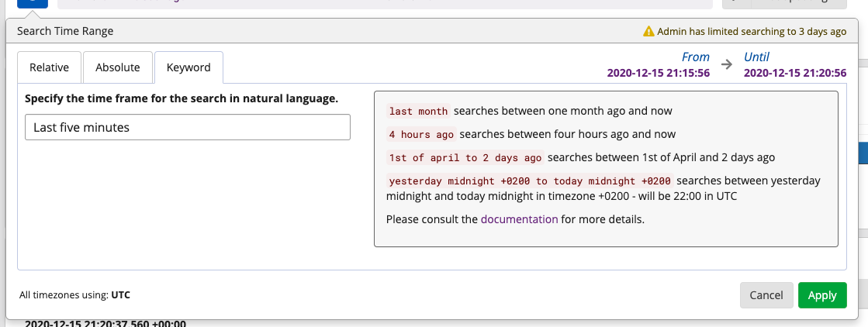Click the yellow warning triangle icon

[x=648, y=32]
